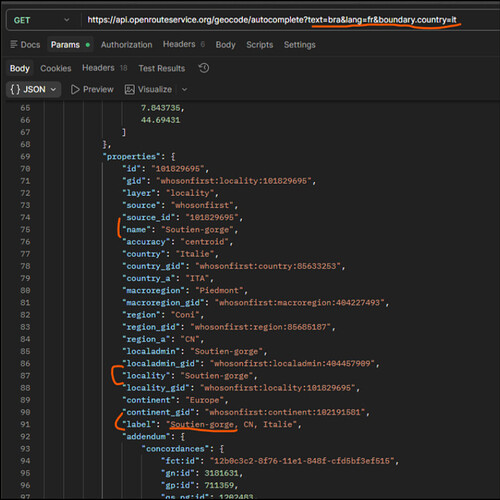Click the Docs list icon
Screen dimensions: 500x500
coord(14,44)
